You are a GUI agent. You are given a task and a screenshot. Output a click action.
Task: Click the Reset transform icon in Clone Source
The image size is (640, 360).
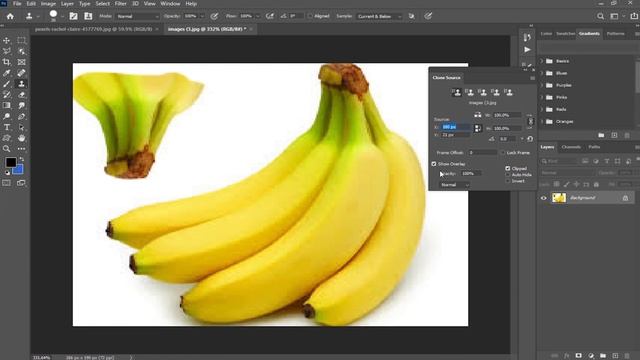point(530,139)
